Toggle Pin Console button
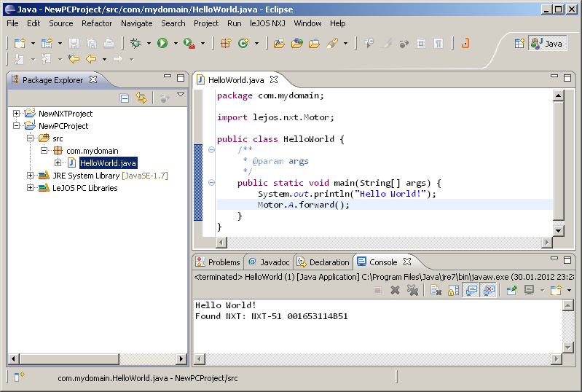582x392 pixels. click(x=512, y=290)
